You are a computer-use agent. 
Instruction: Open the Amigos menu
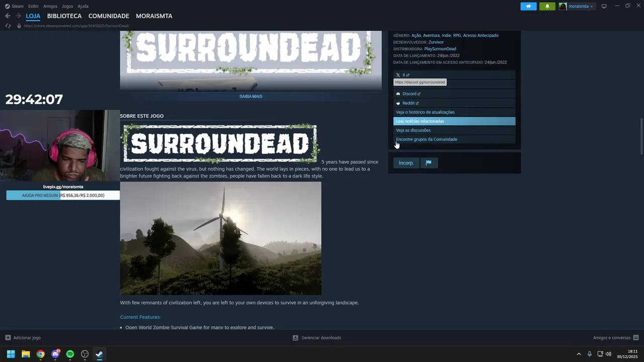pyautogui.click(x=50, y=6)
